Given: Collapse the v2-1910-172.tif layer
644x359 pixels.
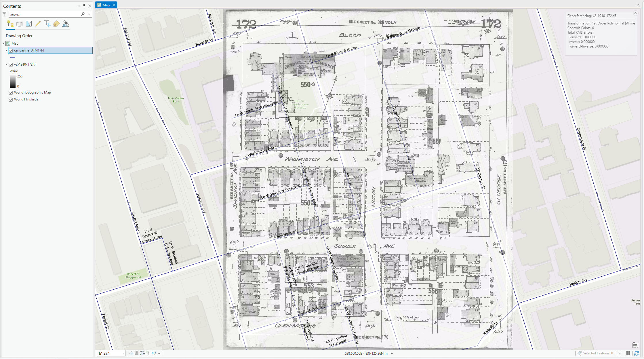Looking at the screenshot, I should [x=6, y=64].
